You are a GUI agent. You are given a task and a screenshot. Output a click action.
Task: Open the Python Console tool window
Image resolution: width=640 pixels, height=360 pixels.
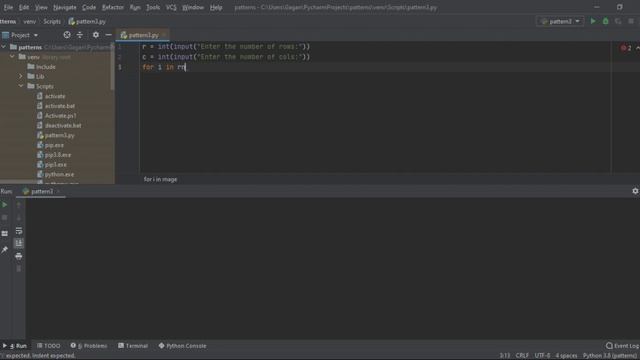pyautogui.click(x=182, y=346)
